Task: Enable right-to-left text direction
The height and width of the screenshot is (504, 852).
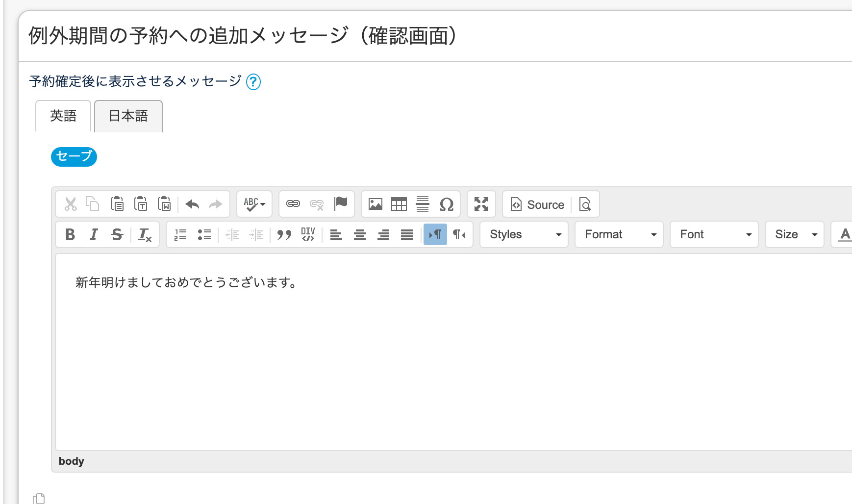Action: coord(459,235)
